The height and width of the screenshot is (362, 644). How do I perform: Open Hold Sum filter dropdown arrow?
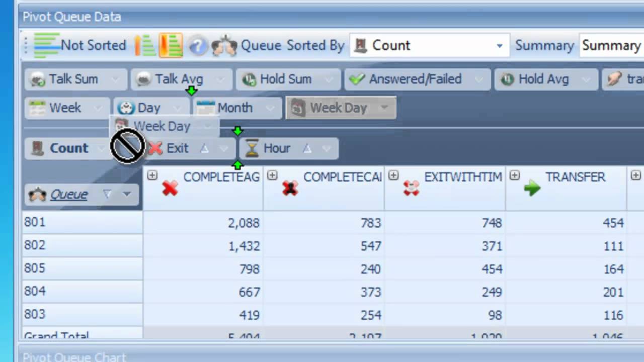pyautogui.click(x=329, y=79)
